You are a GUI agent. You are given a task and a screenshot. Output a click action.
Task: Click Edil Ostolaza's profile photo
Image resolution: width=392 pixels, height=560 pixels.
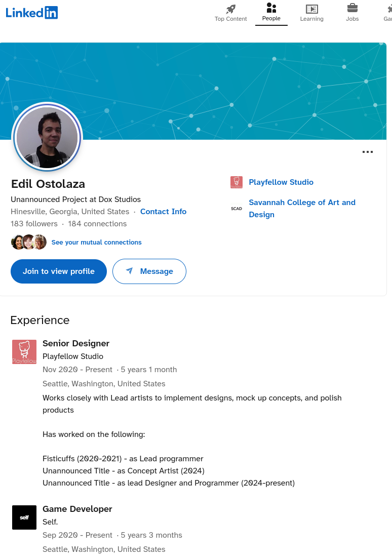point(47,138)
